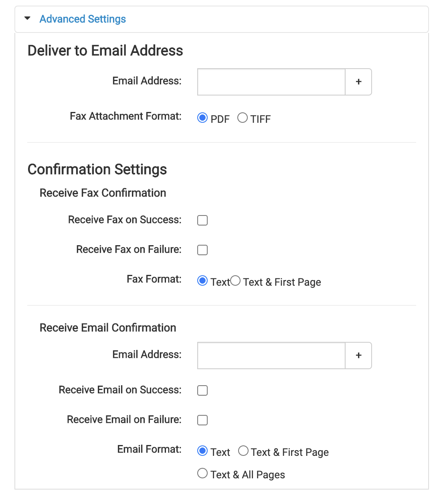Choose Text & All Pages Email Format
This screenshot has height=504, width=445.
point(202,474)
